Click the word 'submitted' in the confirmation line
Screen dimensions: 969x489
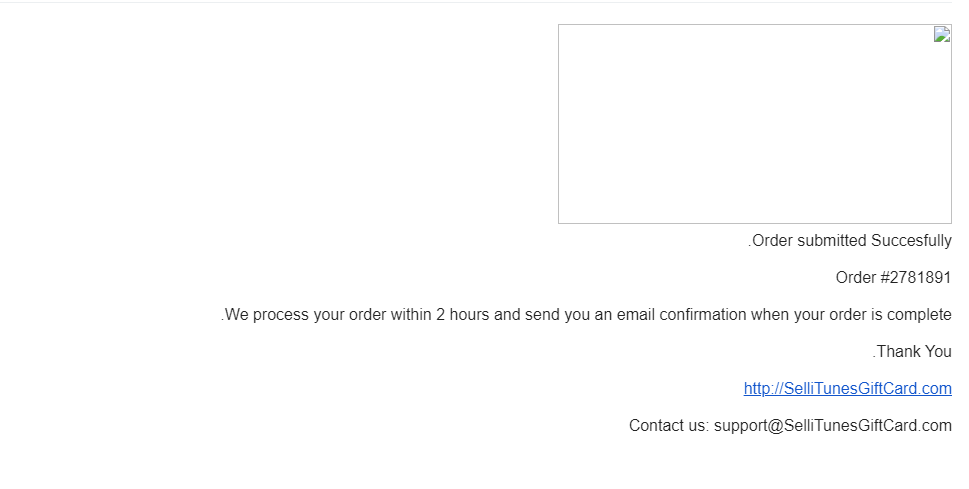(832, 240)
